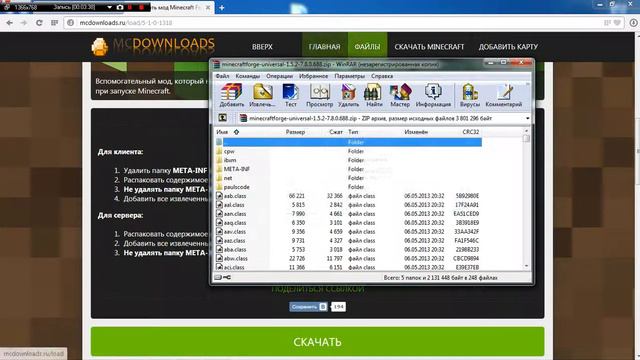This screenshot has height=360, width=640.
Task: Click ГЛАВНАЯ in site navigation
Action: [324, 47]
